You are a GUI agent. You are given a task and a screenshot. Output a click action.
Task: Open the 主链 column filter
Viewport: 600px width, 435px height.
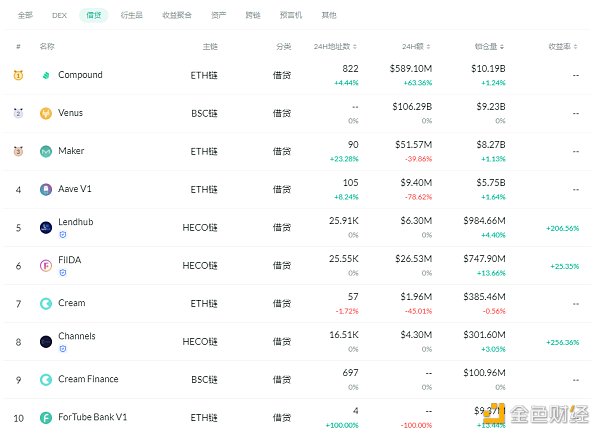pyautogui.click(x=210, y=47)
